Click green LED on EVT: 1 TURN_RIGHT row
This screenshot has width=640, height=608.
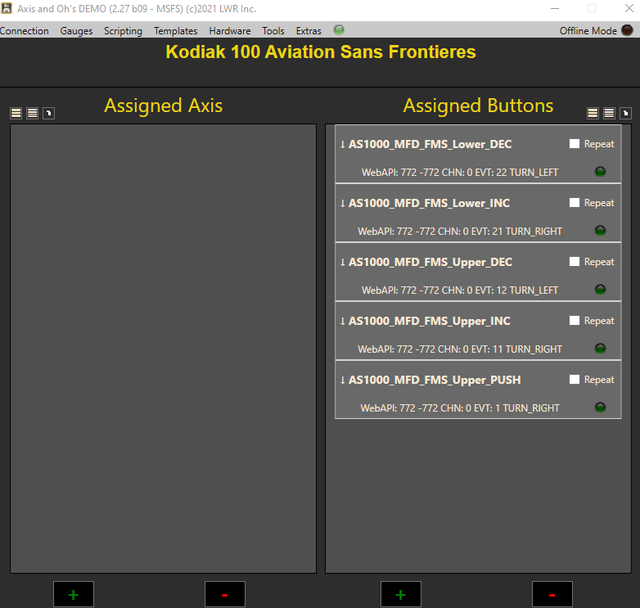pyautogui.click(x=600, y=407)
